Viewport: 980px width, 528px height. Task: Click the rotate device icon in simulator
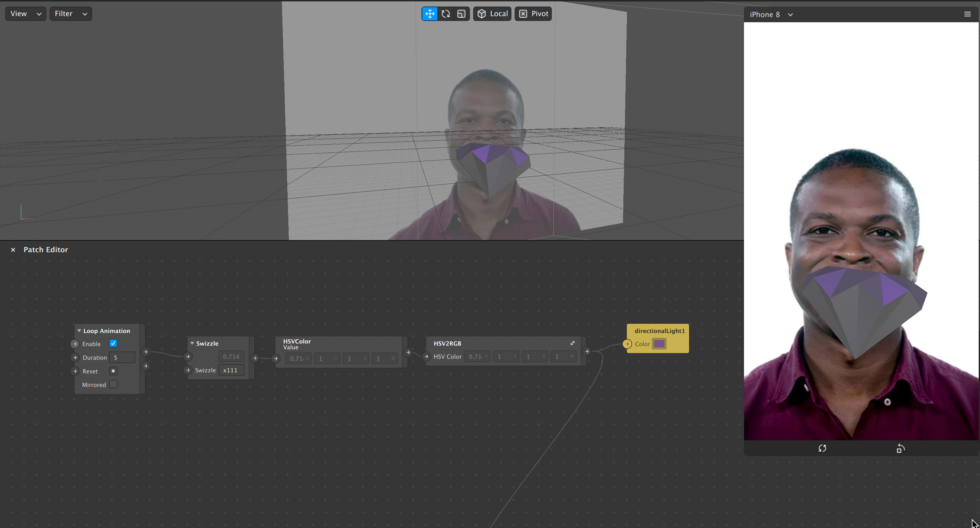coord(901,449)
